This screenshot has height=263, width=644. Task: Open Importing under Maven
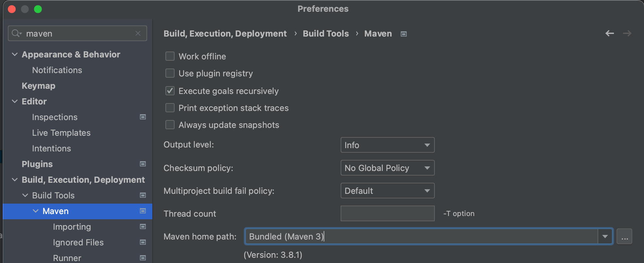pos(72,227)
